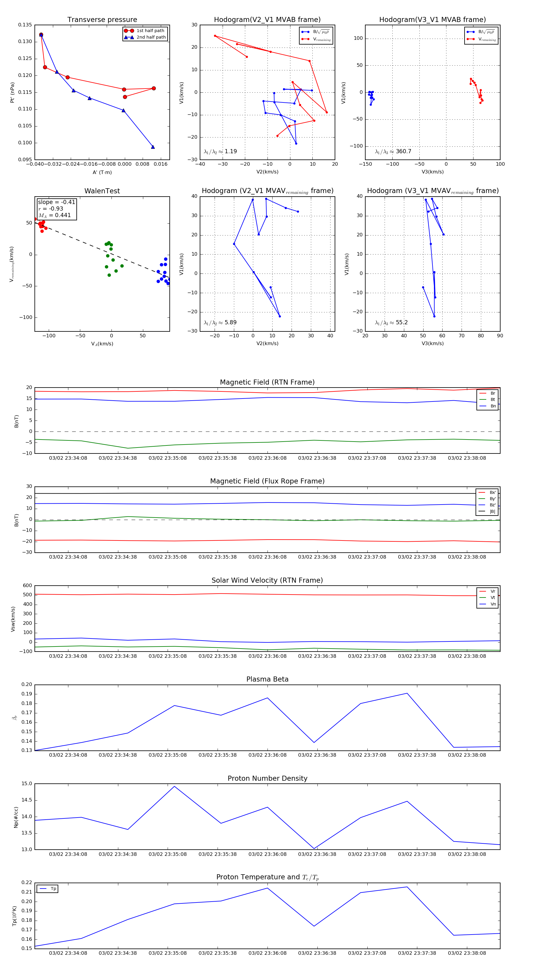Screen dimensions: 535x980
Task: Click the "Hodogram(V2_V1 MVAB frame)" title
Action: (x=267, y=19)
